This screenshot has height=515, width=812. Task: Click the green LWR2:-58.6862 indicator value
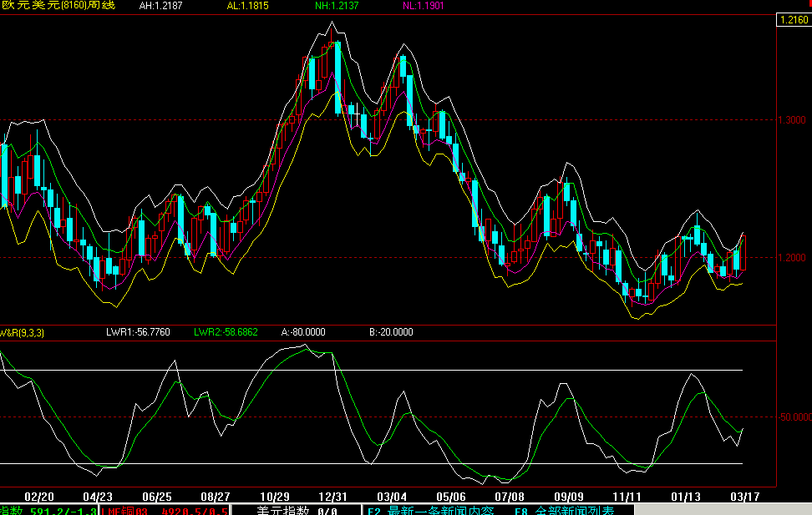pos(226,332)
